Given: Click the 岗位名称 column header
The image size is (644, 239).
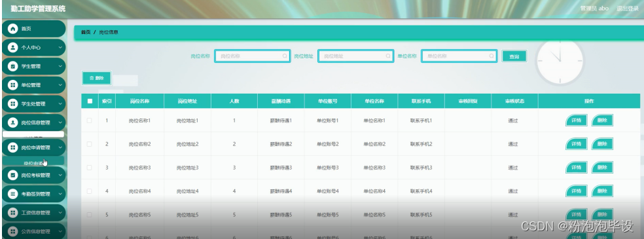Looking at the screenshot, I should pos(139,101).
